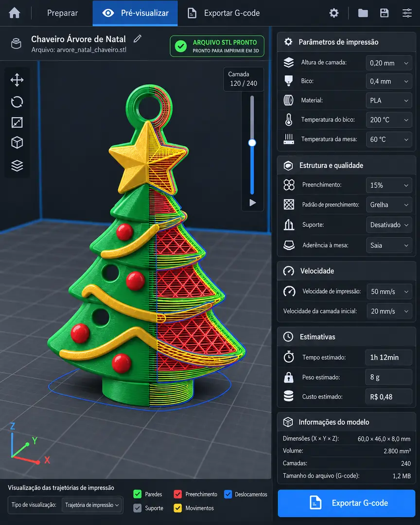Select the Move tool in left toolbar
Image resolution: width=420 pixels, height=525 pixels.
coord(17,80)
